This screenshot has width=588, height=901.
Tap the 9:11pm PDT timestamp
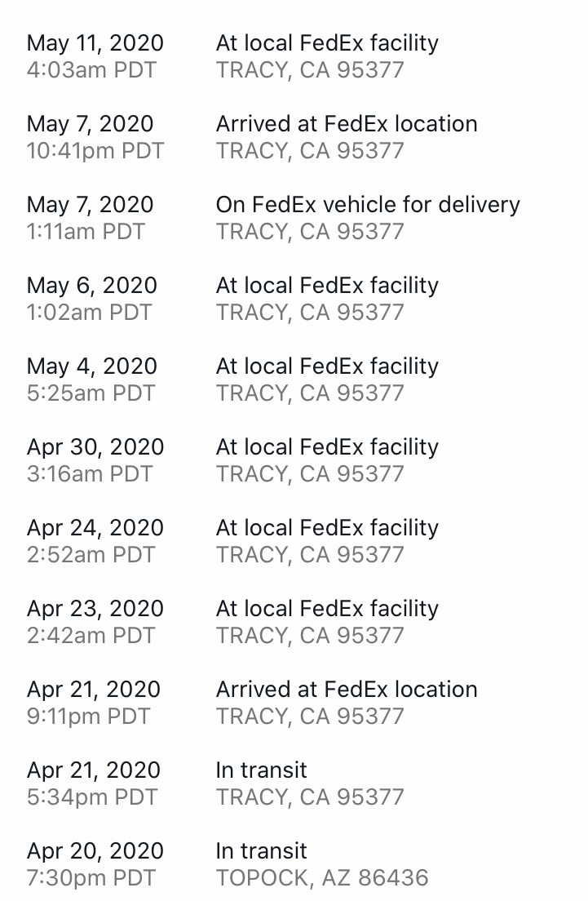pos(88,717)
